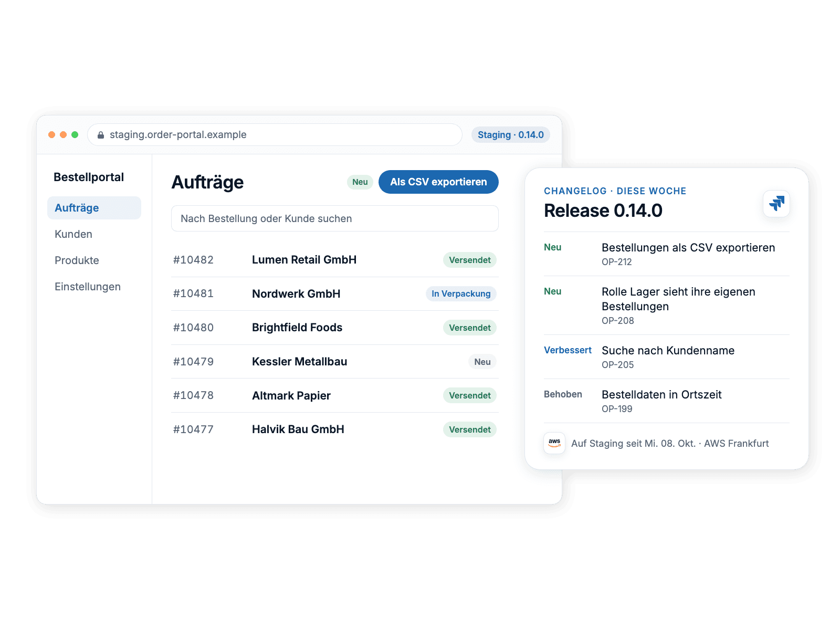Open changelog entry Bestelldaten in Ortszeit

tap(661, 395)
